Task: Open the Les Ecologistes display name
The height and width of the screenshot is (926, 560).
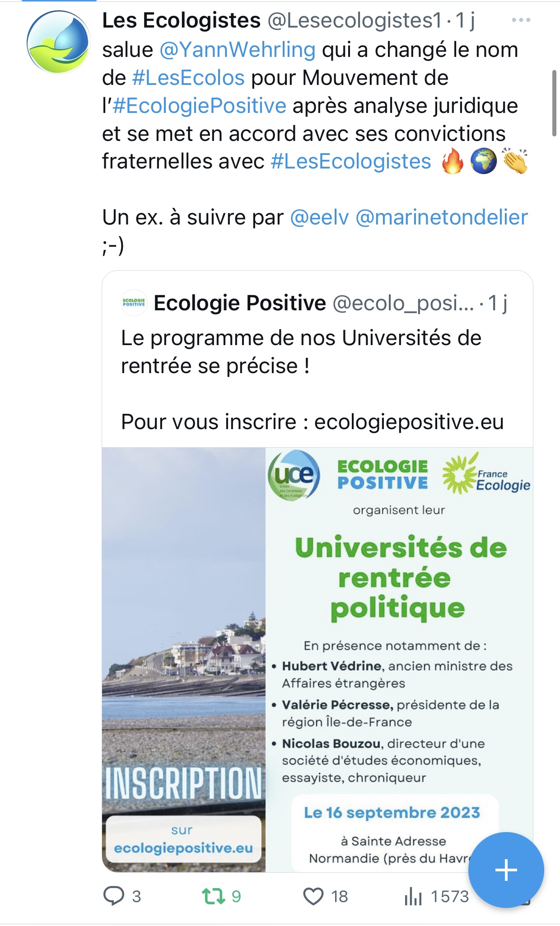Action: click(x=182, y=20)
